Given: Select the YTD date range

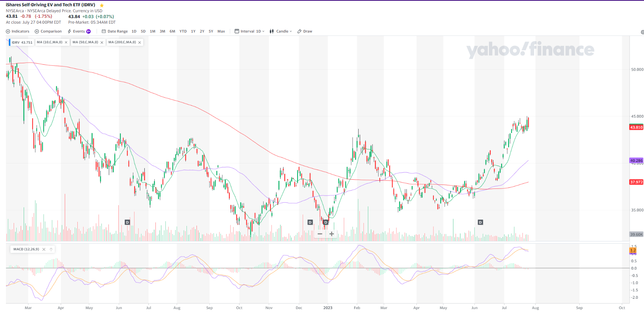Looking at the screenshot, I should coord(183,31).
